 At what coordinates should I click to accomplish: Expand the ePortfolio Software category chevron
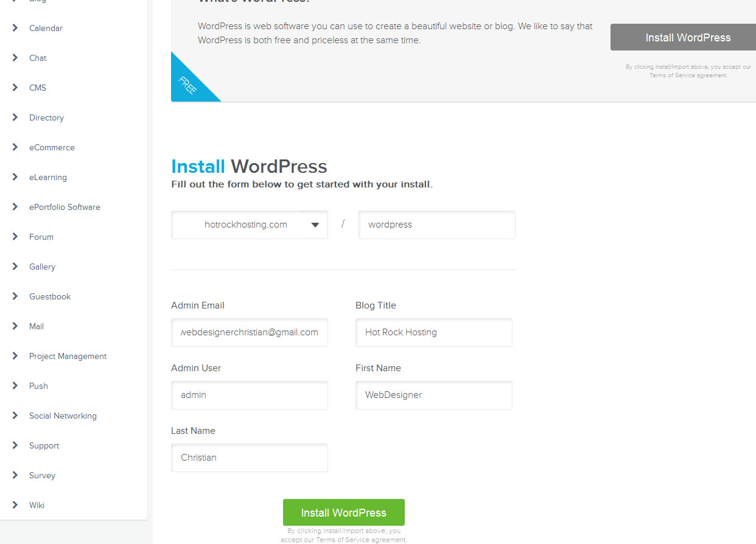coord(15,207)
